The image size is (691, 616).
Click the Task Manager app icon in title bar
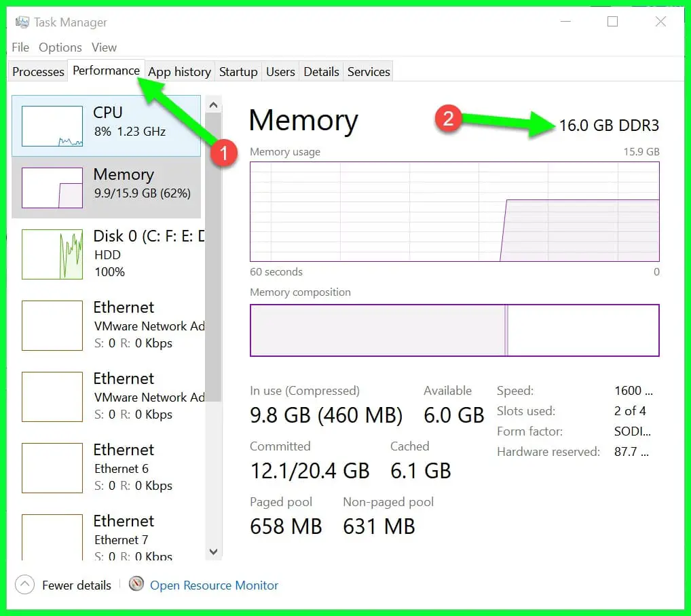(22, 22)
